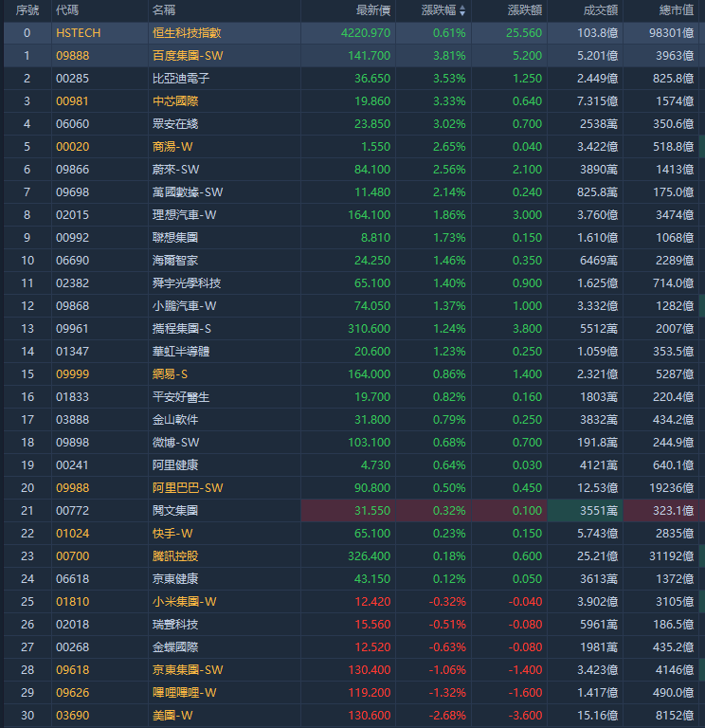This screenshot has width=705, height=728.
Task: Open 網易-S stock
Action: [x=170, y=374]
